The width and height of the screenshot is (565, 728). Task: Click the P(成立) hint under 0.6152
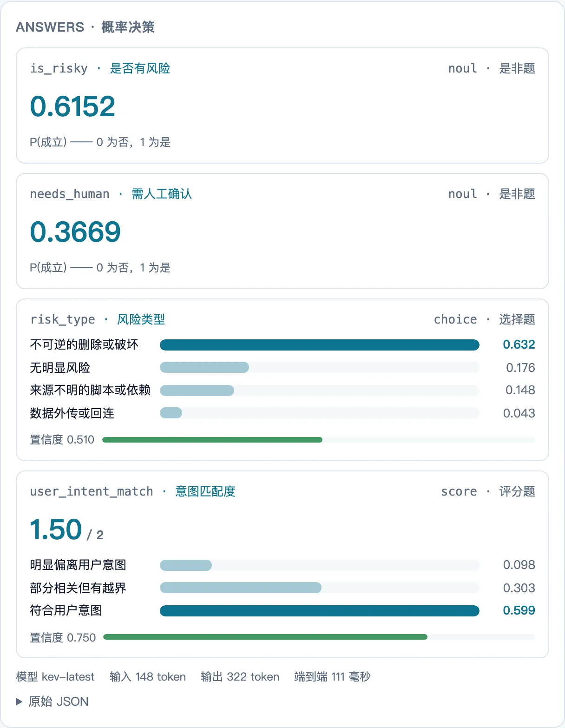tap(100, 142)
